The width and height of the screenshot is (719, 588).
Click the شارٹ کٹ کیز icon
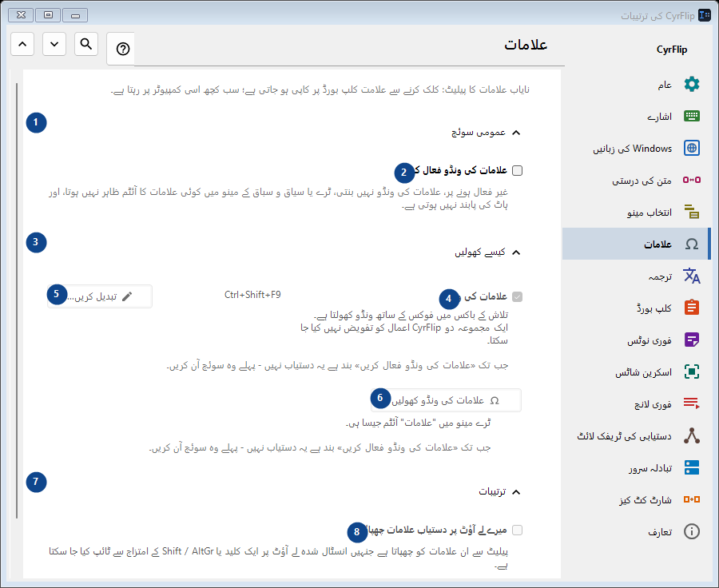click(x=692, y=499)
